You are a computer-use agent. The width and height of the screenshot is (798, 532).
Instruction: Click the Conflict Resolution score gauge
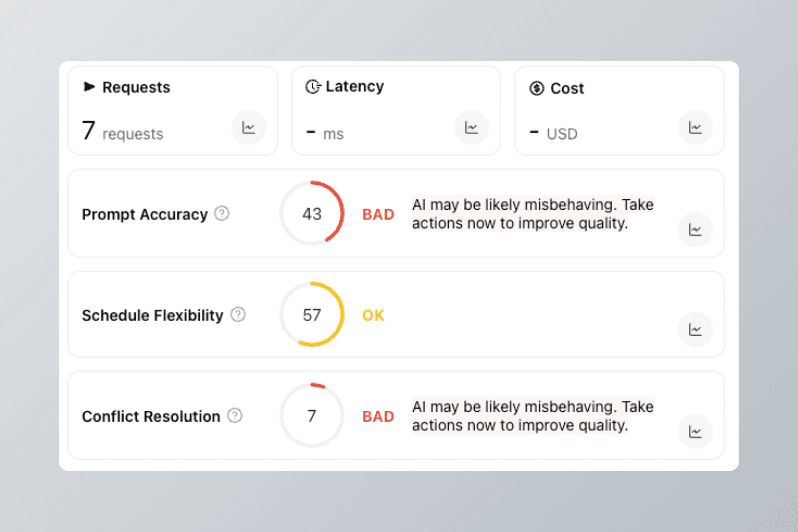tap(312, 416)
